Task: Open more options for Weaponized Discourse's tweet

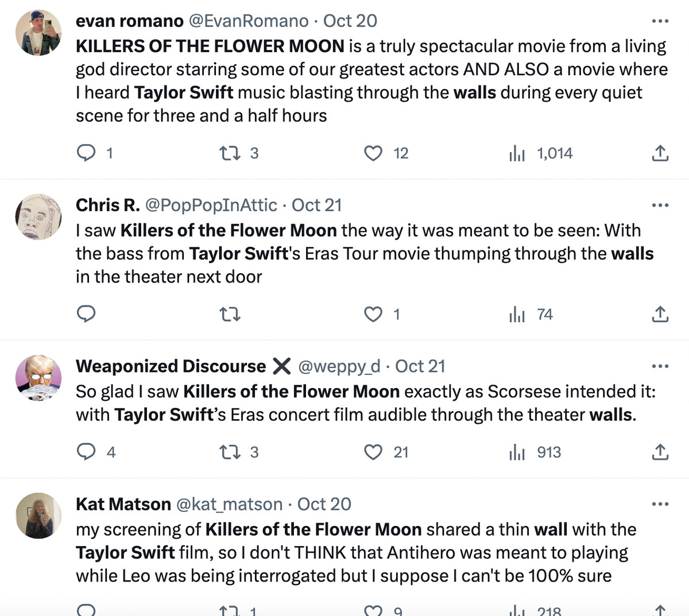Action: 660,366
